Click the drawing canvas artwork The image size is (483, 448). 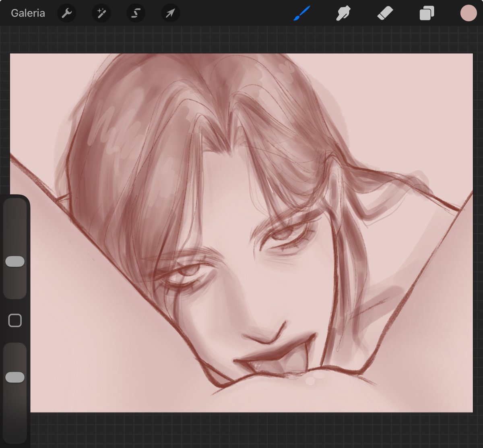pyautogui.click(x=242, y=233)
